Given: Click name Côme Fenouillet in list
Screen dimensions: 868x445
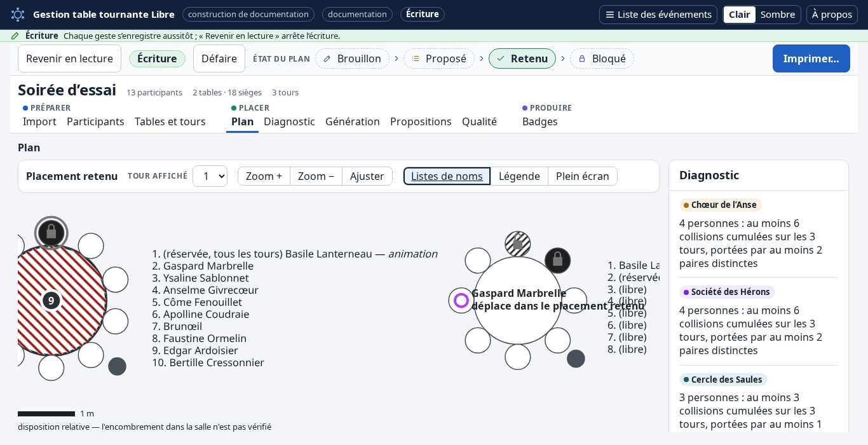Looking at the screenshot, I should pyautogui.click(x=203, y=302).
